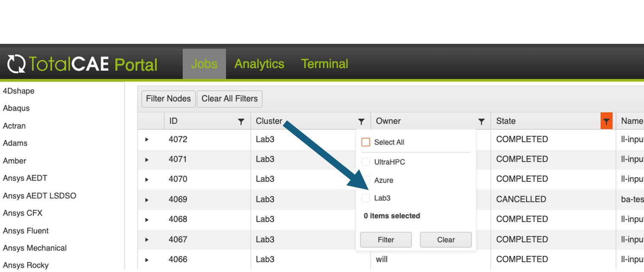Click Clear All Filters
The height and width of the screenshot is (272, 644).
230,99
